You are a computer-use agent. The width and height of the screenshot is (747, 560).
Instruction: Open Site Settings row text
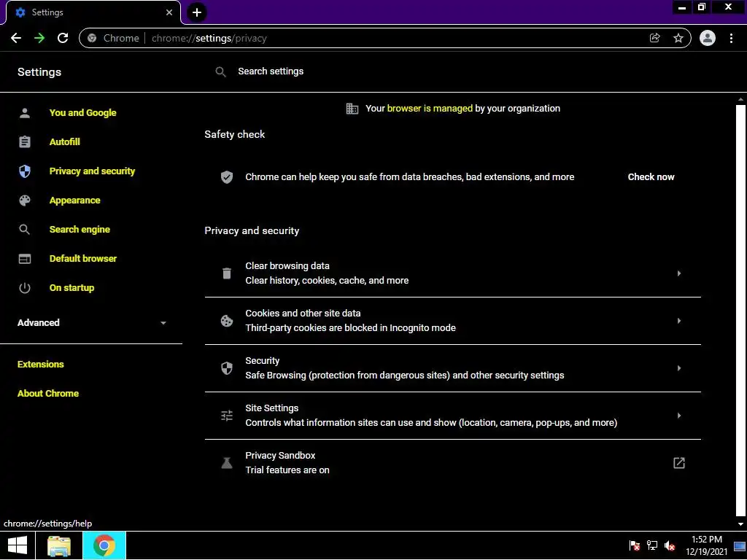[x=431, y=416]
